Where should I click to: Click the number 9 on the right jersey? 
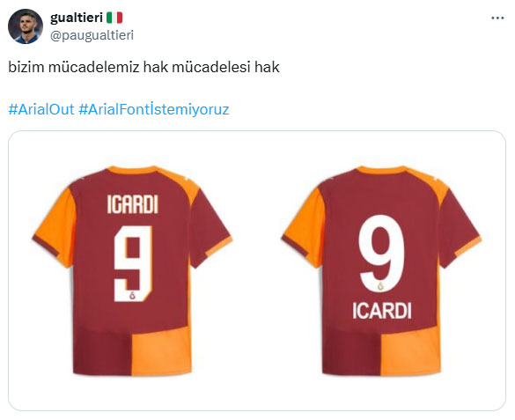[381, 254]
